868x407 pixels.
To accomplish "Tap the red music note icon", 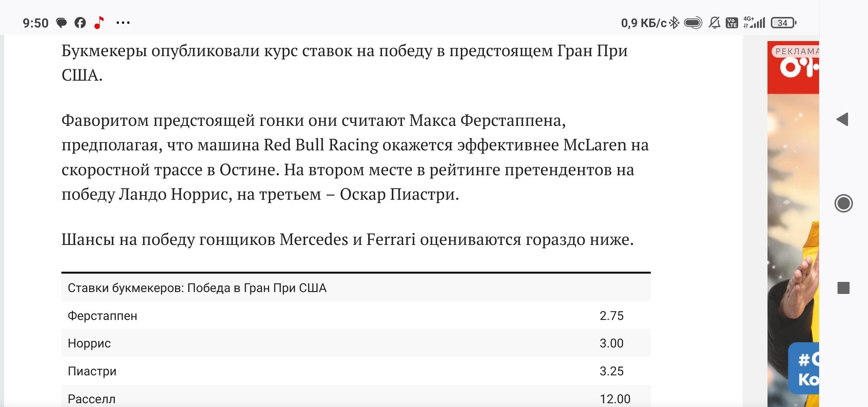I will click(99, 23).
